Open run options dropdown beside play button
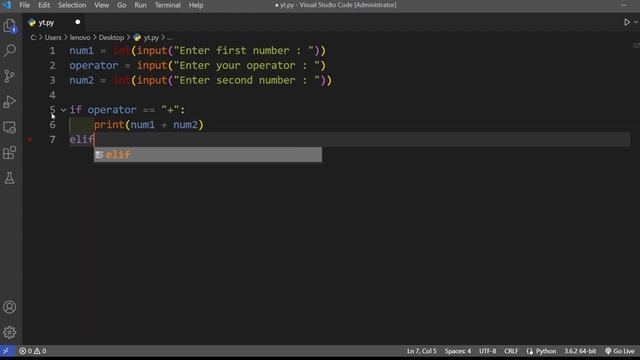 click(636, 22)
